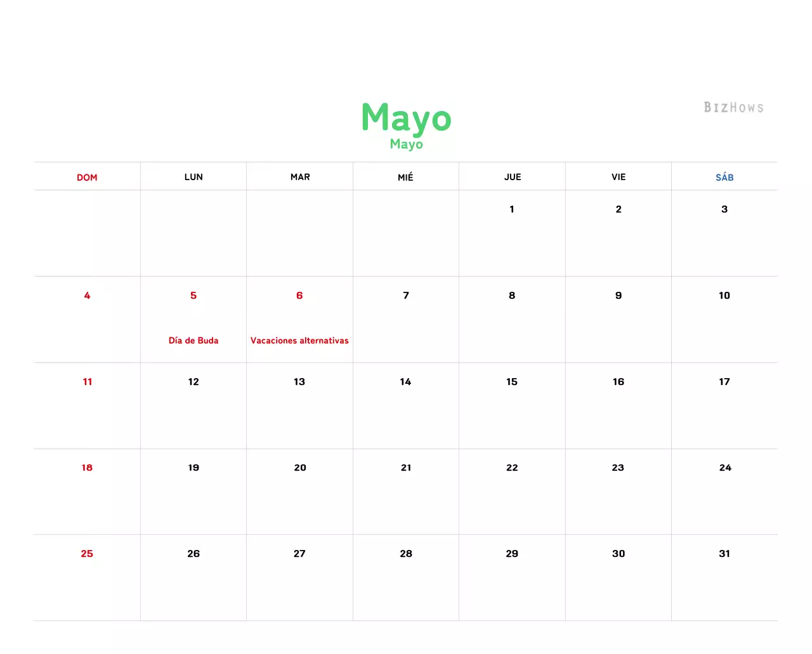Click the MIÉ column header
The width and height of the screenshot is (812, 654).
pos(405,177)
